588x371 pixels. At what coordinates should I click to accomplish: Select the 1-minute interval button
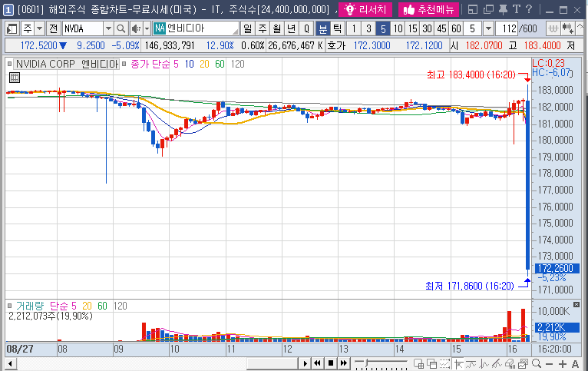(x=354, y=28)
